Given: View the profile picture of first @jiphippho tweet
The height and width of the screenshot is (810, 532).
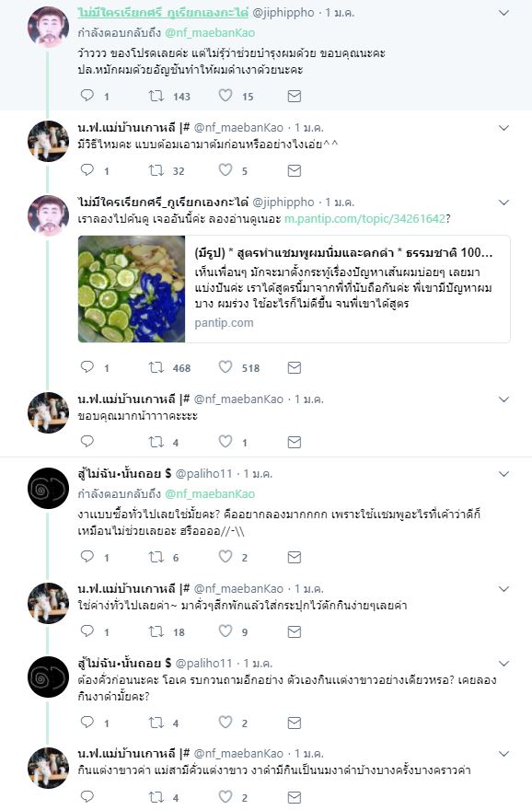Looking at the screenshot, I should (48, 27).
